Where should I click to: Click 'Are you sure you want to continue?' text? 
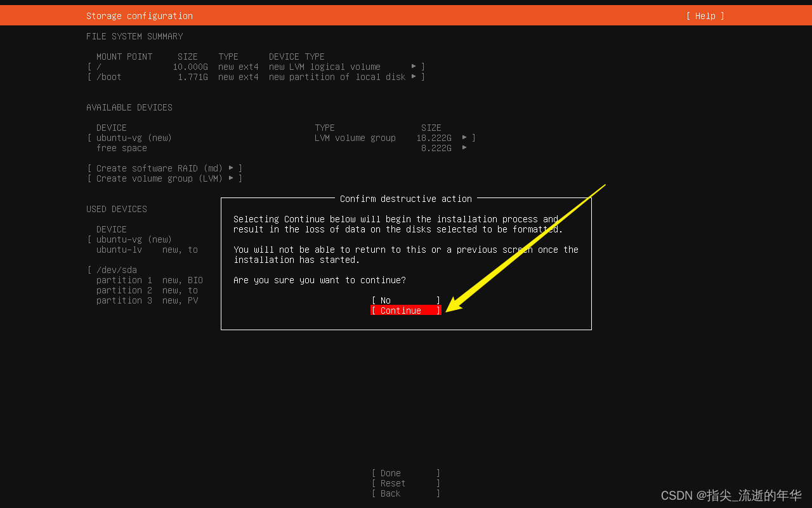coord(320,280)
